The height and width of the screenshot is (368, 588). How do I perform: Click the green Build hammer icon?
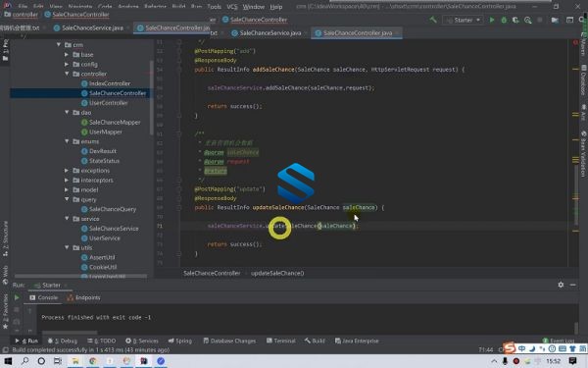433,20
